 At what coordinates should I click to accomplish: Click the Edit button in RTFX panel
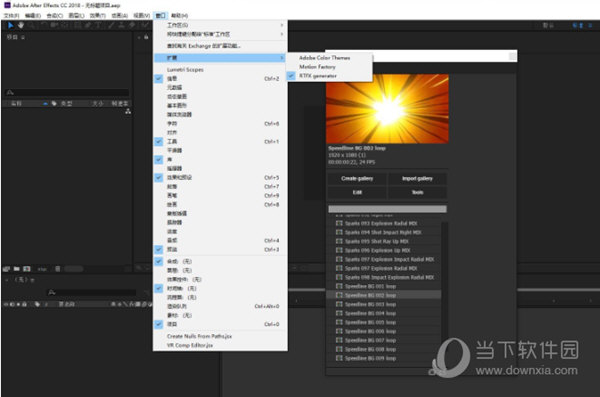point(357,192)
